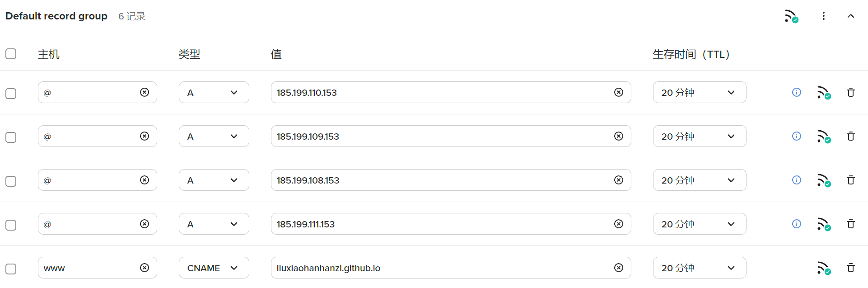Click info icon for 185.199.109.153 record
This screenshot has width=868, height=288.
[x=797, y=136]
